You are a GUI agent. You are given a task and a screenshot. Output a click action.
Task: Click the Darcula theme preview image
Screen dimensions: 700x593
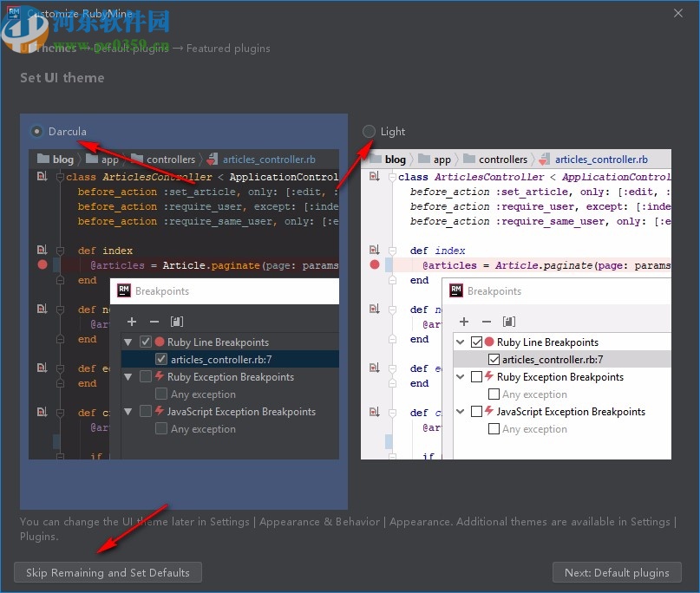click(184, 304)
